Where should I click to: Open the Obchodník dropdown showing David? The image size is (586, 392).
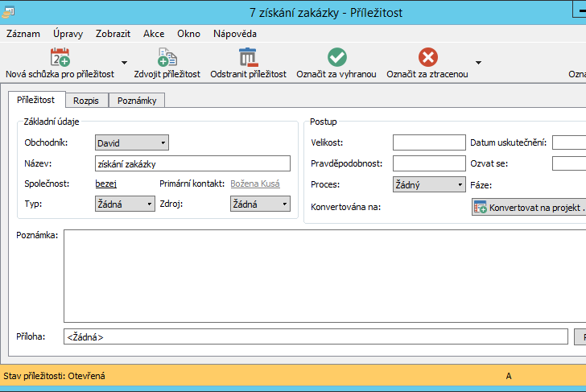pos(132,142)
